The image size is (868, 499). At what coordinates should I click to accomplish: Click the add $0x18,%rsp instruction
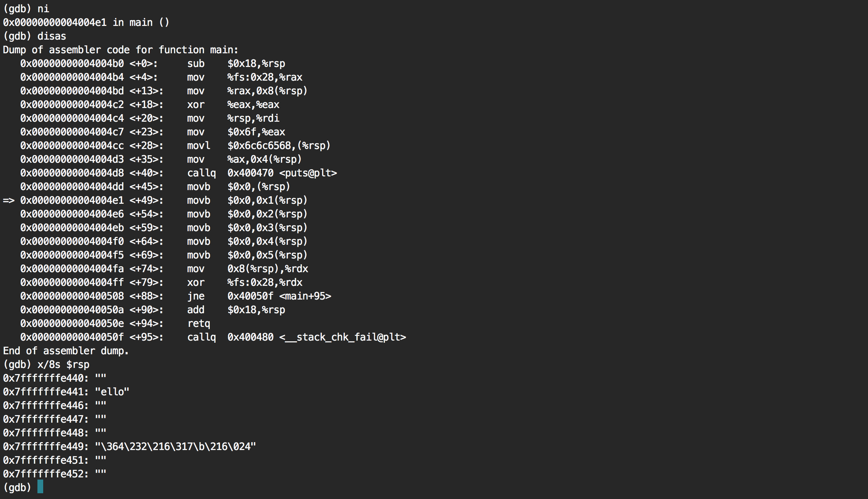coord(236,310)
